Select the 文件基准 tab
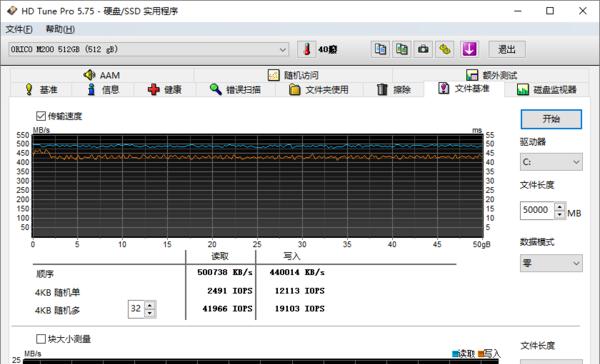 464,88
